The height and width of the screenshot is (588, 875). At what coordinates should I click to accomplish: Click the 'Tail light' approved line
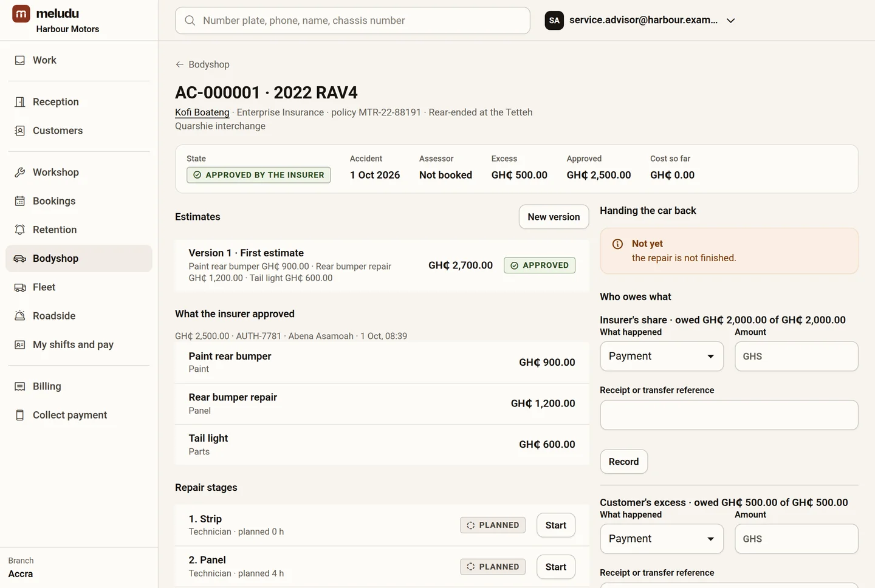[x=382, y=445]
